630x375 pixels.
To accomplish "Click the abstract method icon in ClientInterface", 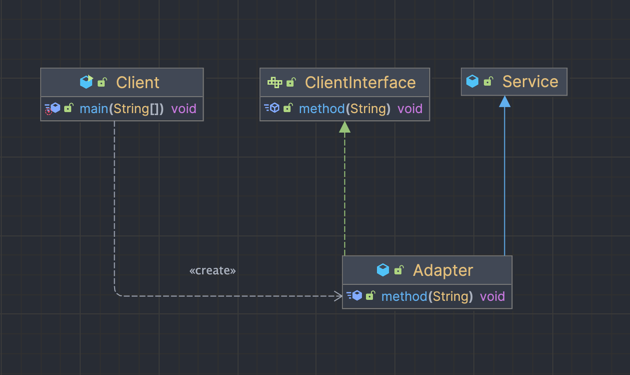I will point(272,108).
